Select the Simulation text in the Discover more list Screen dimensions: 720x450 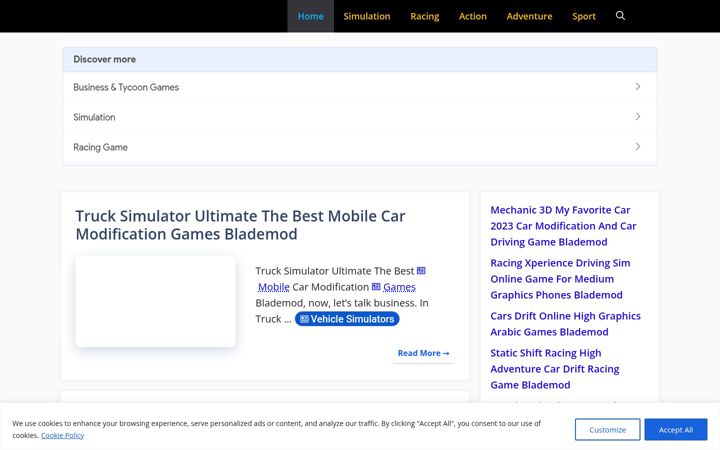pyautogui.click(x=94, y=117)
